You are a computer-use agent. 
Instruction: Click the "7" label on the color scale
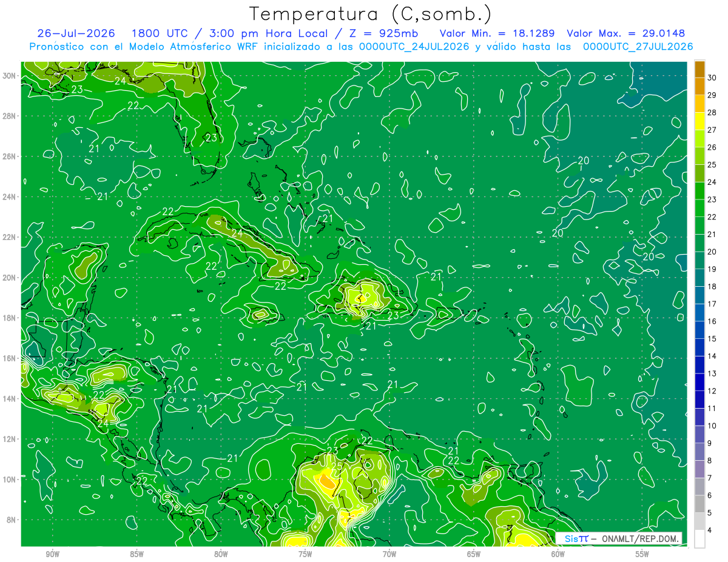point(710,478)
